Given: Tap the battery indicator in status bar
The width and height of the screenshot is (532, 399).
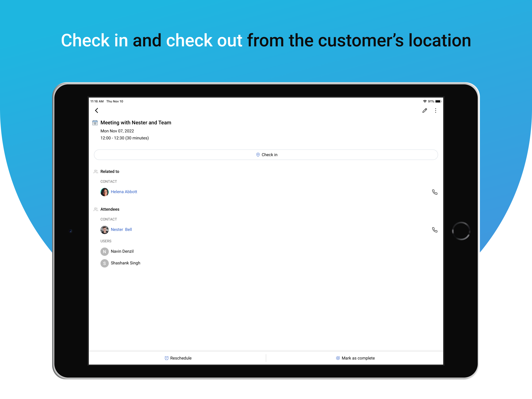Looking at the screenshot, I should [x=438, y=101].
